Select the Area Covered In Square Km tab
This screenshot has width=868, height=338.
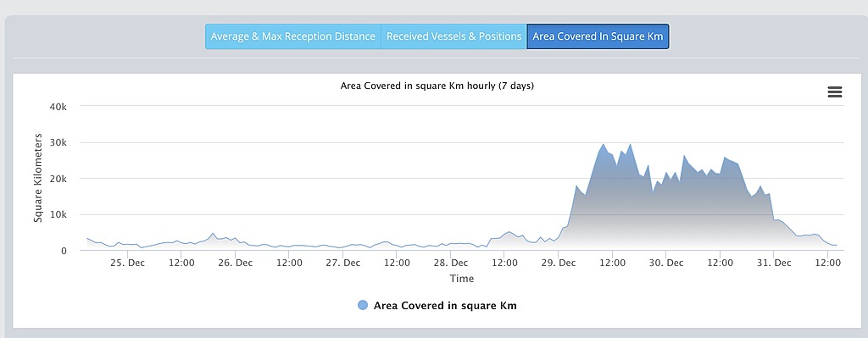pos(598,36)
